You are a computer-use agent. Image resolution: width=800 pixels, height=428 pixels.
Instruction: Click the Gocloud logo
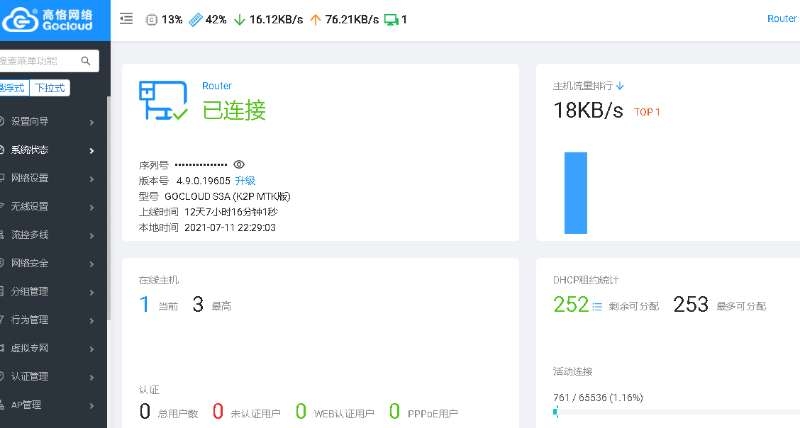pos(53,20)
